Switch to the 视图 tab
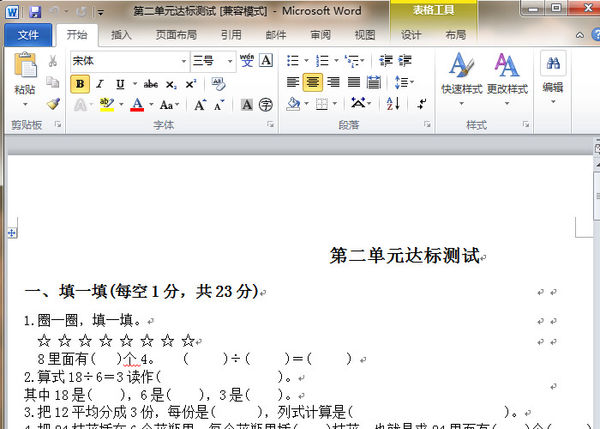 [x=365, y=35]
